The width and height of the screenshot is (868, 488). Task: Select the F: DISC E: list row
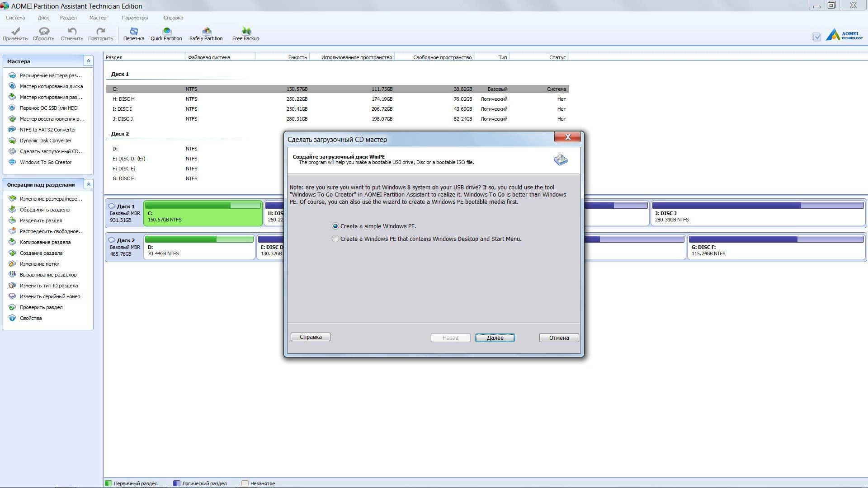pyautogui.click(x=195, y=169)
